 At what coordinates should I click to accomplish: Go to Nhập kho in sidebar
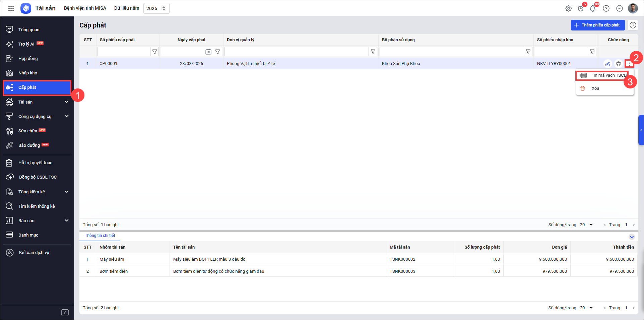28,73
